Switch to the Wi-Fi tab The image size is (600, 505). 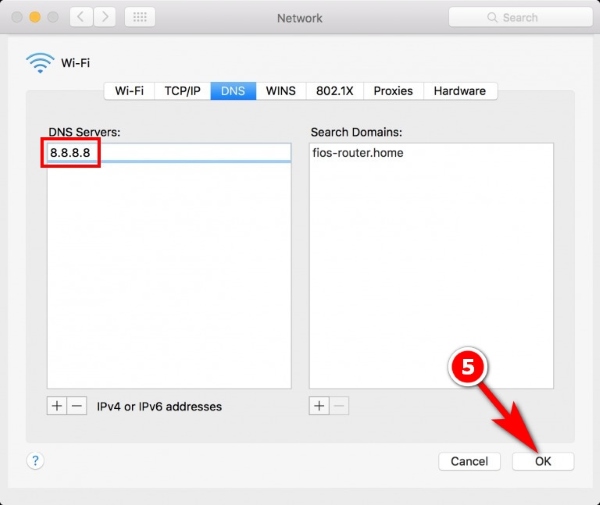coord(129,91)
